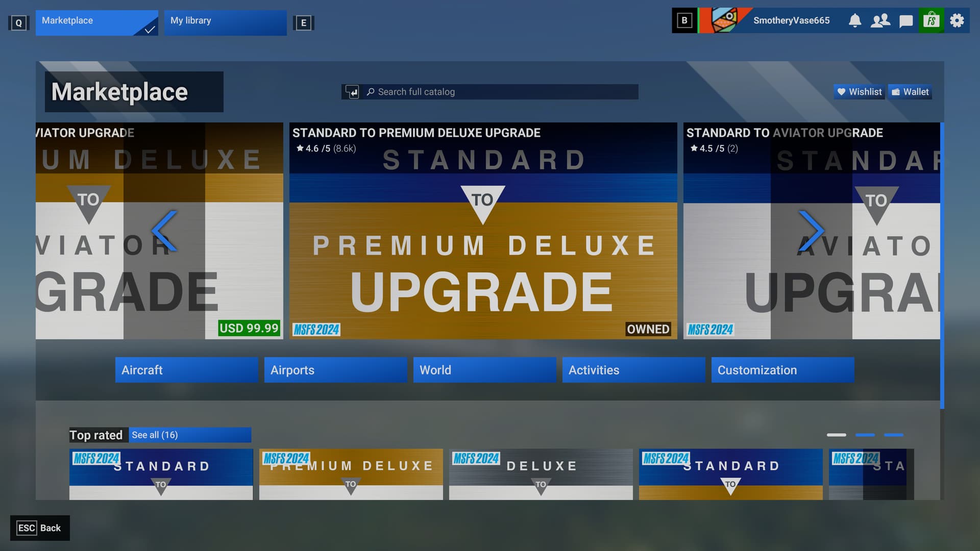The width and height of the screenshot is (980, 551).
Task: Open the Airports category
Action: pyautogui.click(x=336, y=370)
